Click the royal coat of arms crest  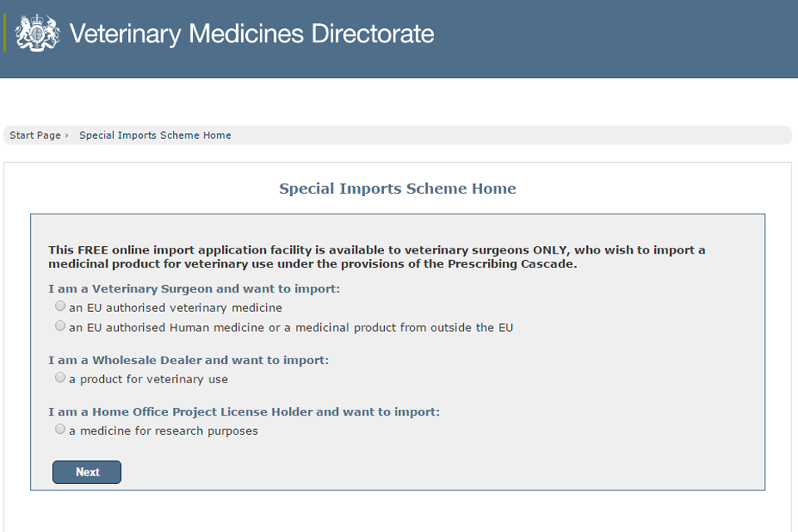click(37, 33)
